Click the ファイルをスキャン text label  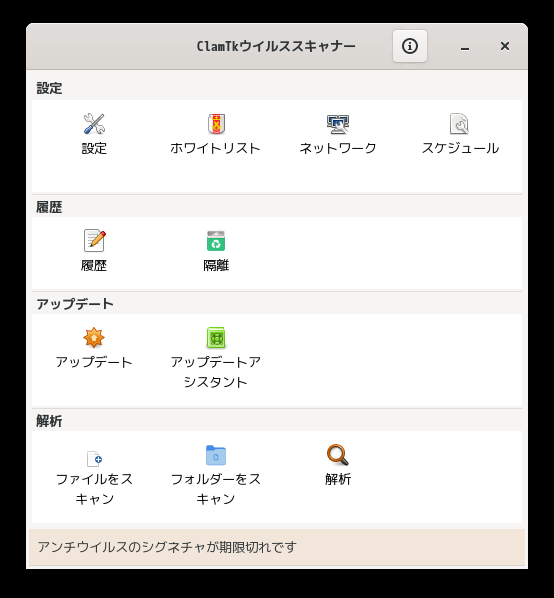click(94, 489)
